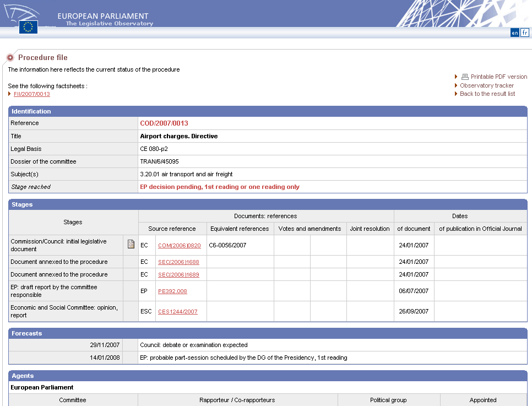532x406 pixels.
Task: Click the European Parliament EU flag logo
Action: [x=28, y=27]
